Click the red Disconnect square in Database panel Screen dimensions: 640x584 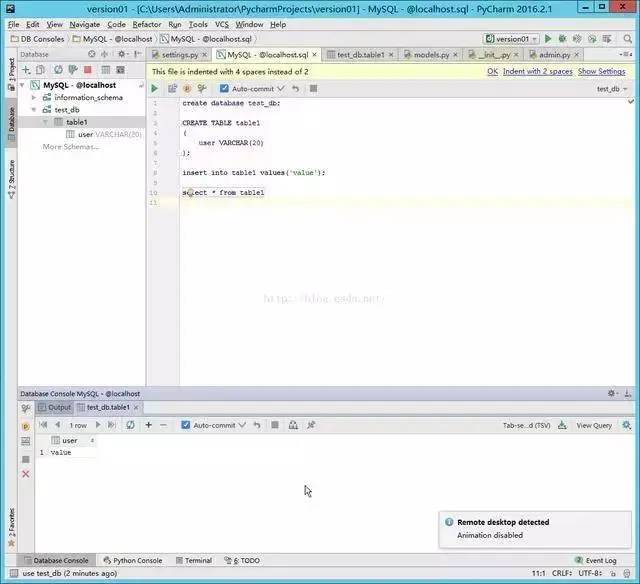[88, 70]
